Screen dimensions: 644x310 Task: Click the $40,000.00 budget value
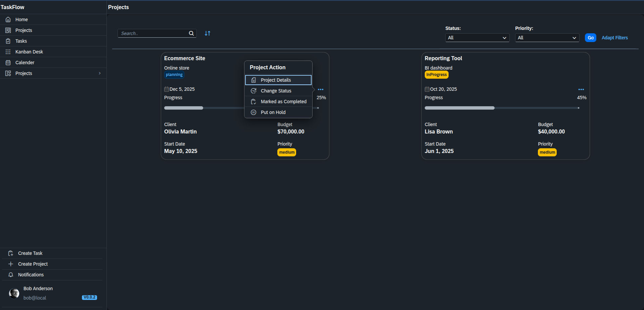pos(551,131)
